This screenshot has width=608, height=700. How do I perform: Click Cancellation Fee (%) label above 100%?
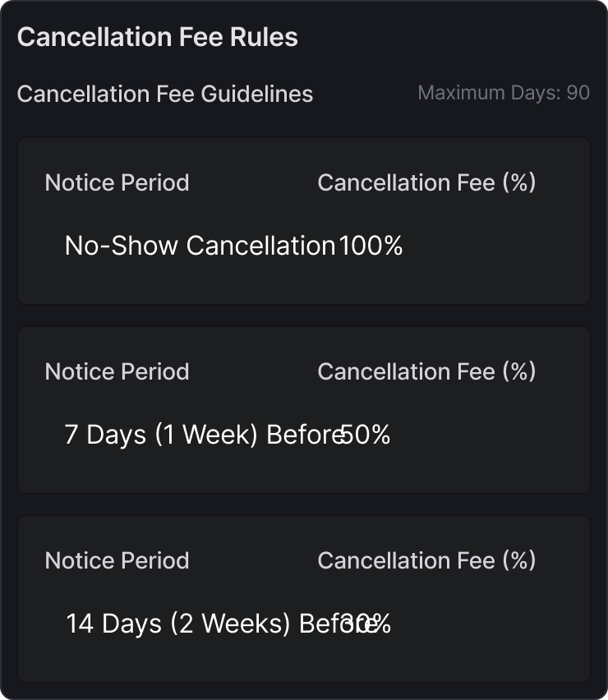click(x=426, y=182)
